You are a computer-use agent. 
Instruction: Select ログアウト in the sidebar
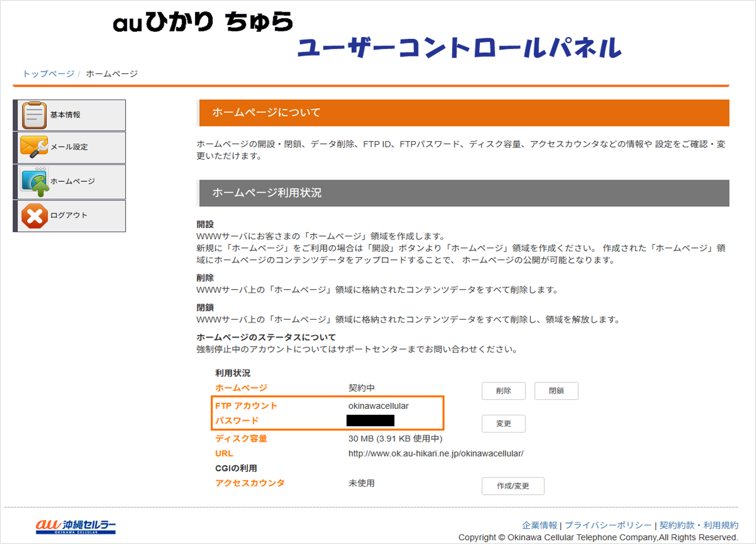(x=69, y=216)
